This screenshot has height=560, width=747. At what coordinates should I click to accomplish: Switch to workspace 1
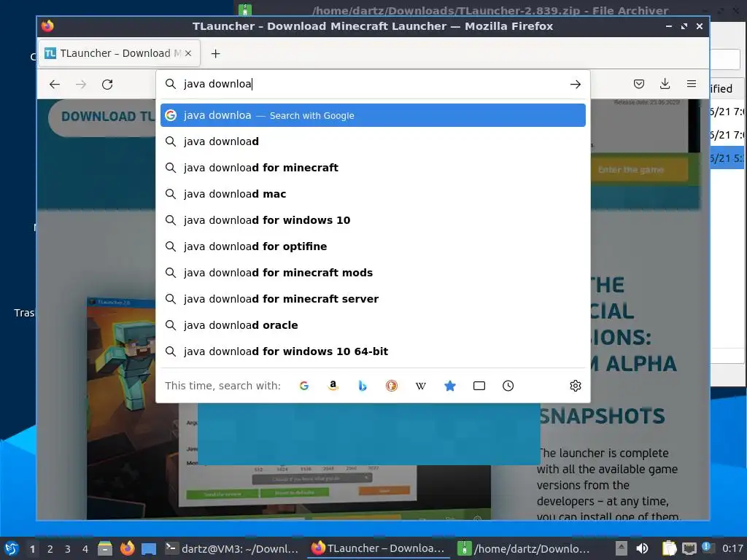(x=32, y=549)
